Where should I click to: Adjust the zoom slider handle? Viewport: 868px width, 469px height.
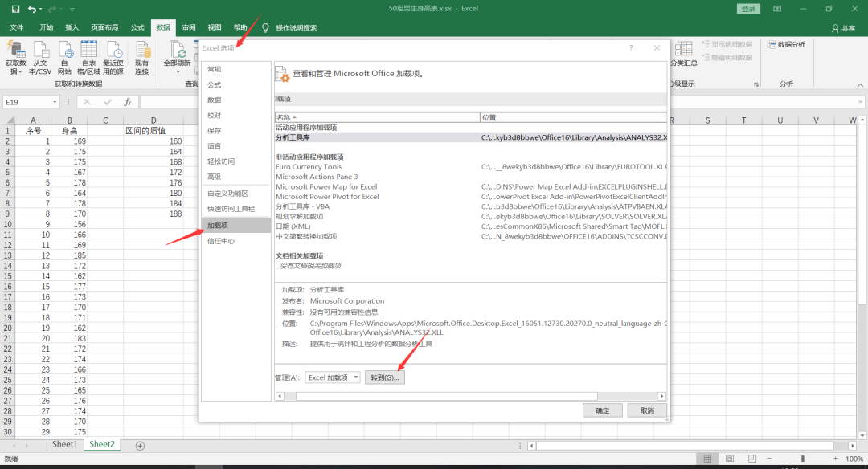point(802,459)
